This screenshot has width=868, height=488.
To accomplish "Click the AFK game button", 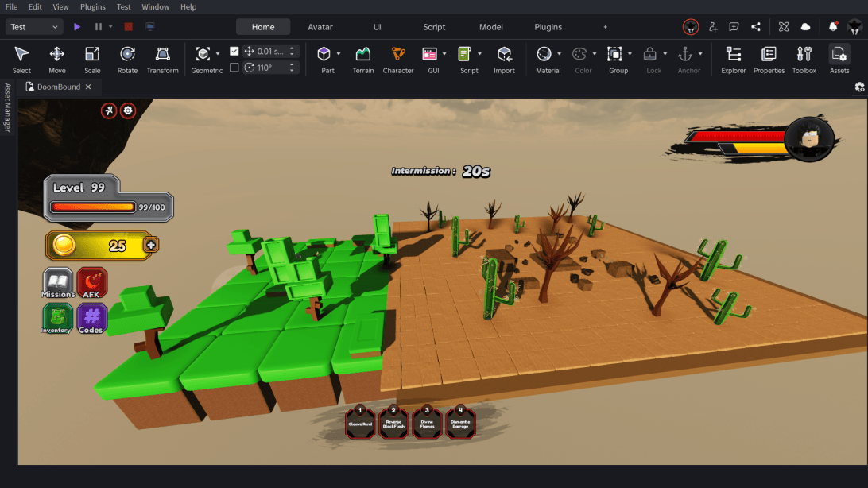I will 91,283.
